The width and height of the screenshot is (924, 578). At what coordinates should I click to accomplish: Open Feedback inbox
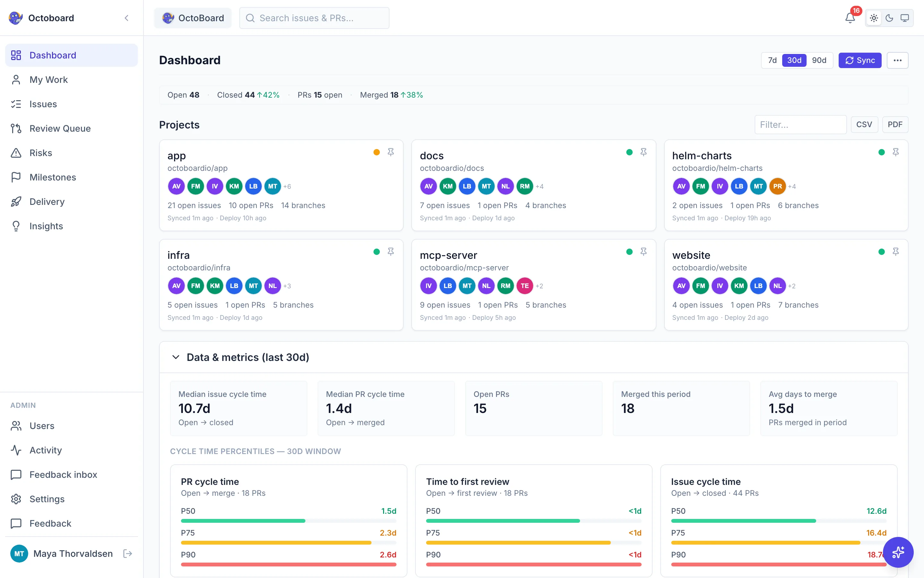pyautogui.click(x=72, y=475)
